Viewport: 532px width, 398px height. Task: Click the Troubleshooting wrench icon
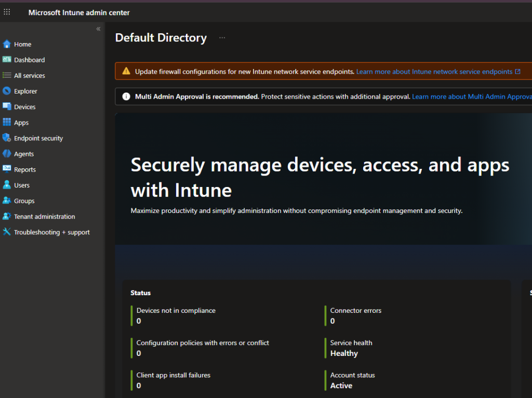pos(7,232)
